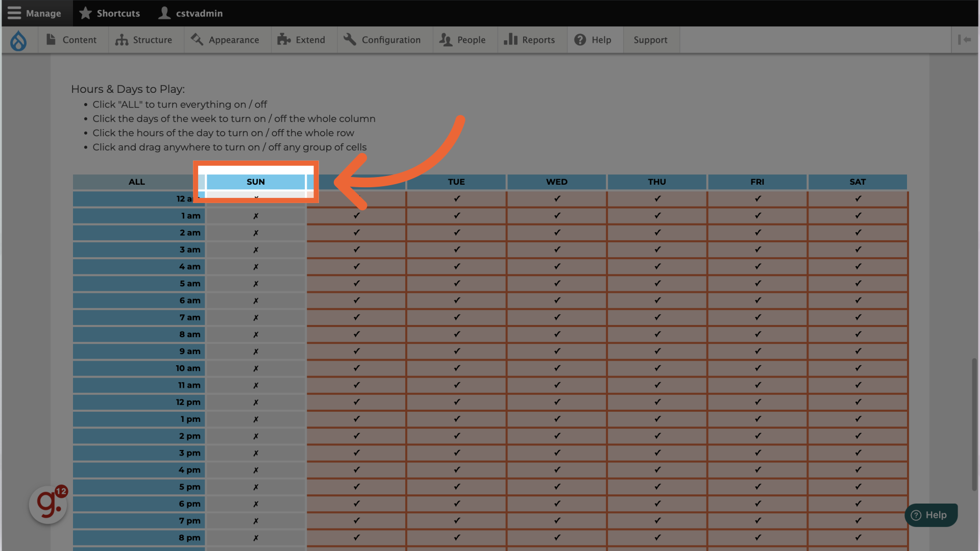Open the Extend modules menu
The height and width of the screenshot is (551, 980).
point(301,40)
